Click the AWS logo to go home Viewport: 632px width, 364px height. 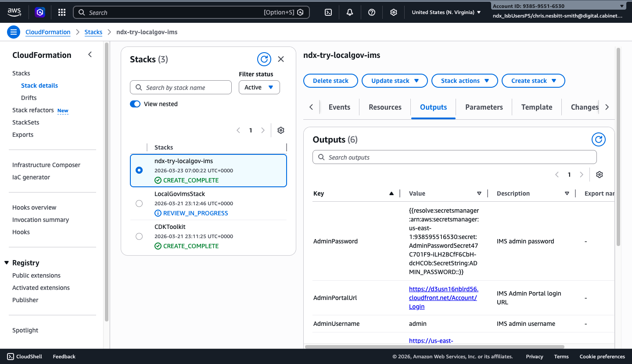(14, 12)
